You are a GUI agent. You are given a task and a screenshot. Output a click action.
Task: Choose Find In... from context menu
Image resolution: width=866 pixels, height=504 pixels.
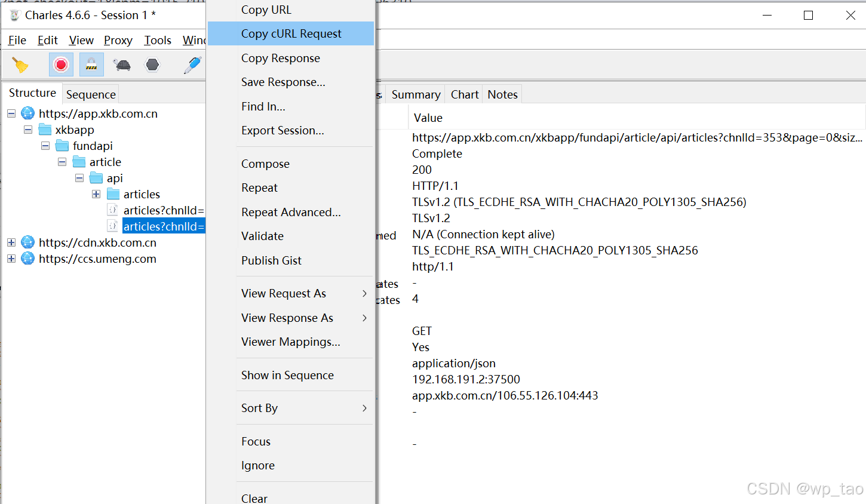pyautogui.click(x=291, y=106)
